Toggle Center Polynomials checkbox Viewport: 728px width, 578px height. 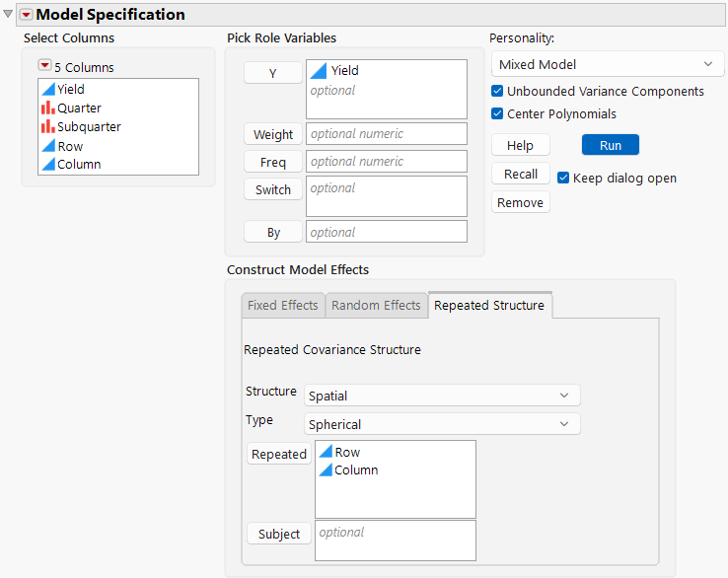tap(497, 113)
